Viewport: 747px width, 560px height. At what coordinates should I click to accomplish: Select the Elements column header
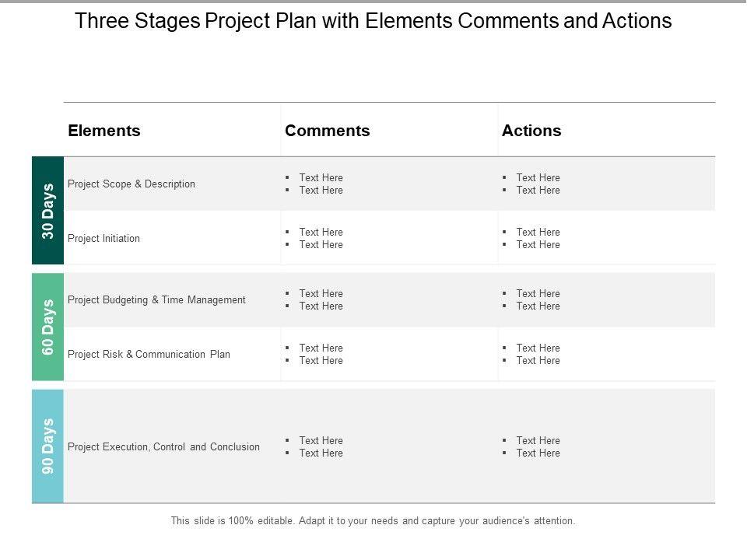coord(104,131)
